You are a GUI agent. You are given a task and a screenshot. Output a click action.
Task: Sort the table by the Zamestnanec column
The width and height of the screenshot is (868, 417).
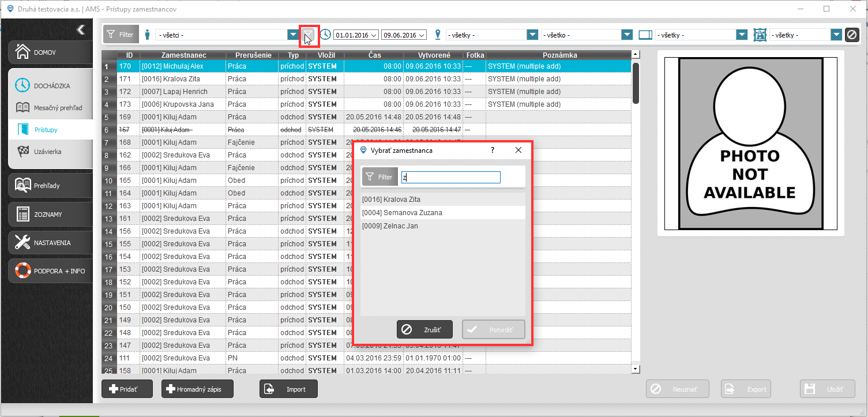click(x=184, y=55)
